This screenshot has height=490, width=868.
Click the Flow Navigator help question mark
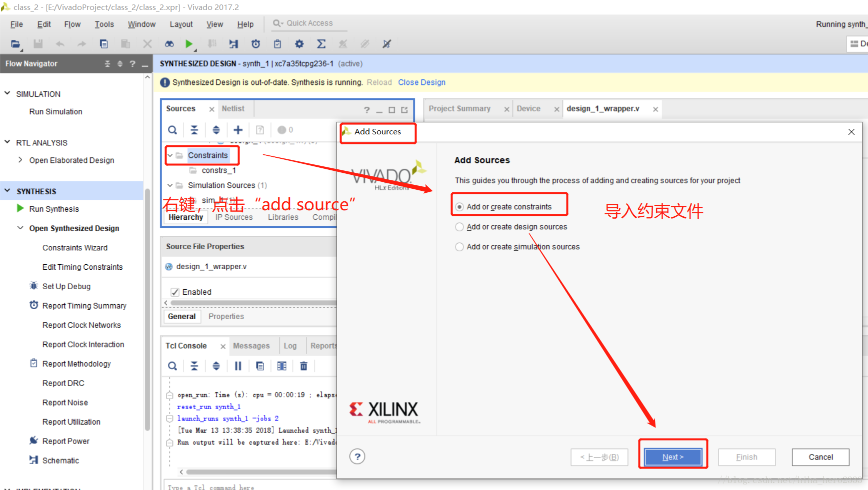(x=132, y=64)
